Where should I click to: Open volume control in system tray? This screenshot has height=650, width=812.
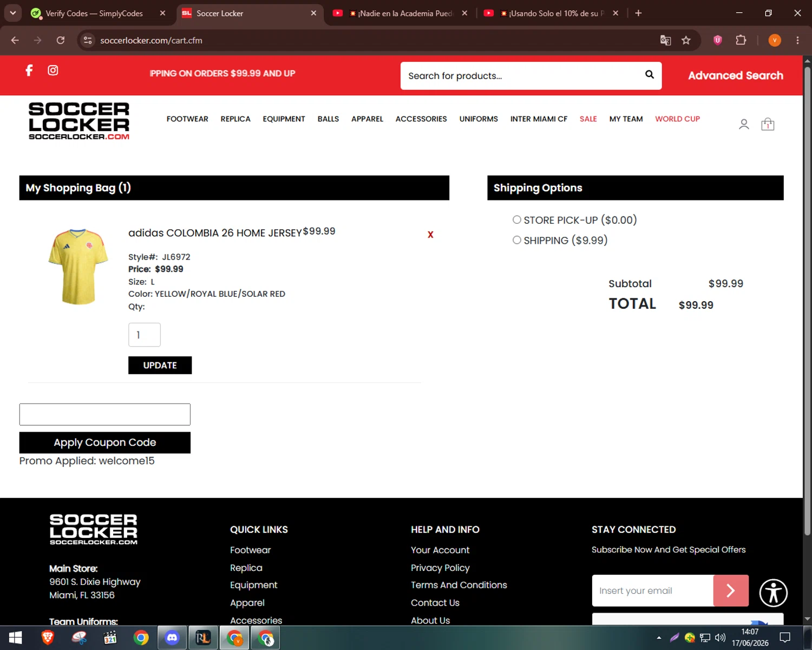[x=720, y=638]
